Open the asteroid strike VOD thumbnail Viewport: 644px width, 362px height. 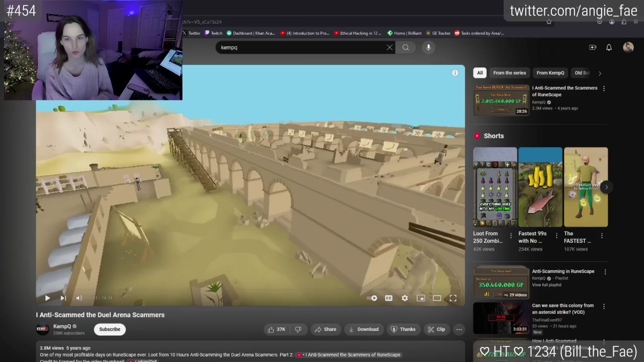click(501, 318)
